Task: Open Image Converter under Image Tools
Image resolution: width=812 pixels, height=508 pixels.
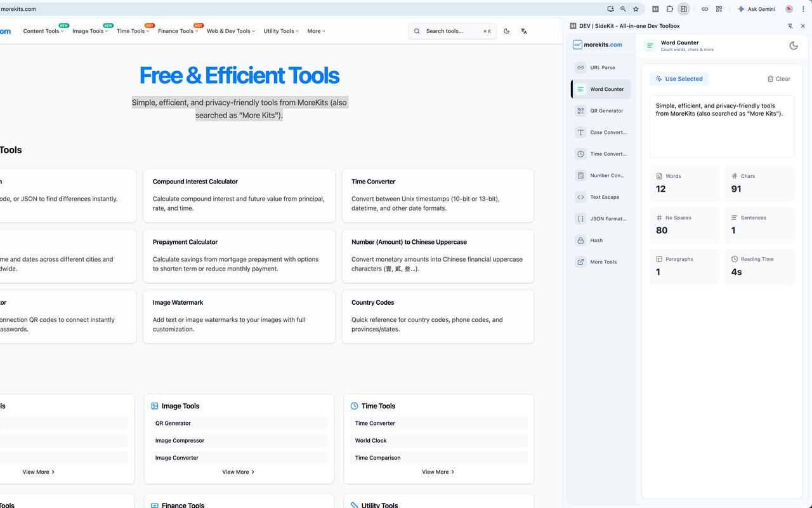Action: click(239, 457)
